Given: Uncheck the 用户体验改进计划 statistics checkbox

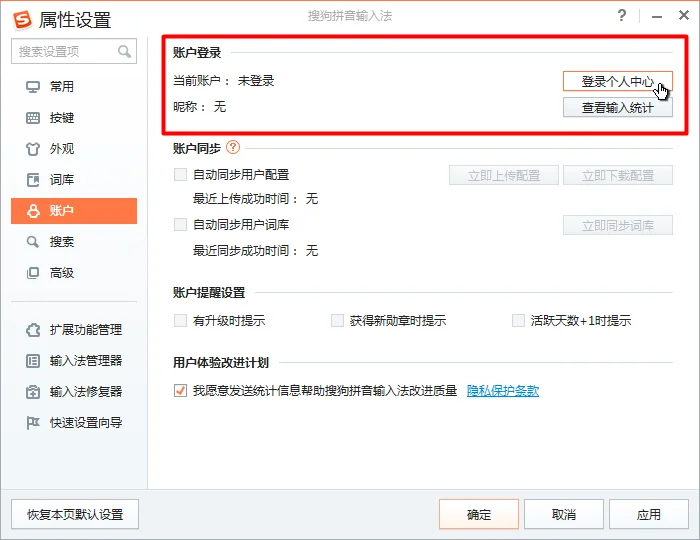Looking at the screenshot, I should click(181, 391).
